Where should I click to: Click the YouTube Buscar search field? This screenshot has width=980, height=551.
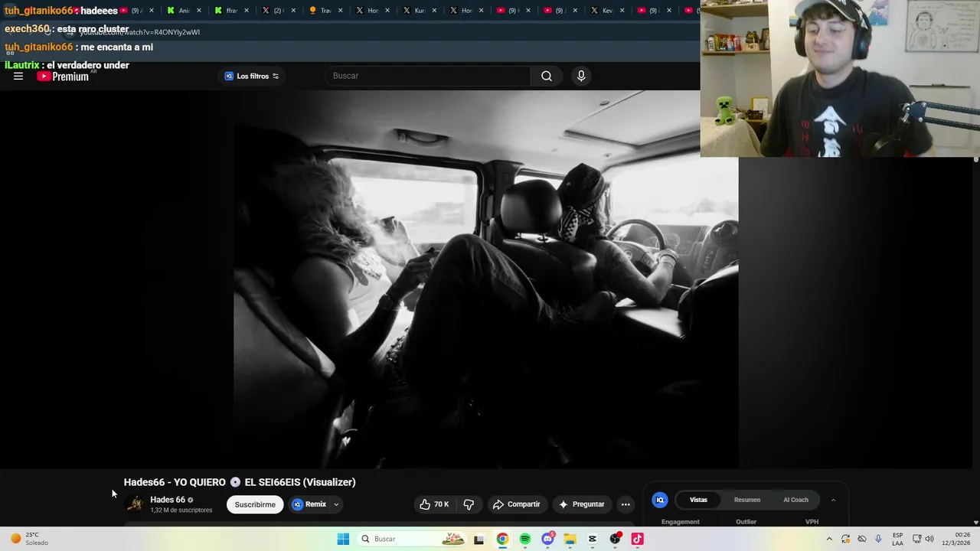429,76
